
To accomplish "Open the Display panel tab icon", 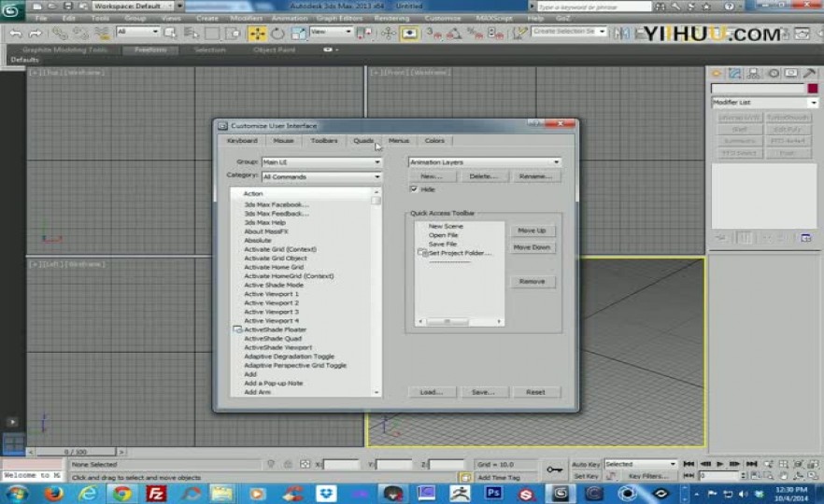I will [791, 74].
